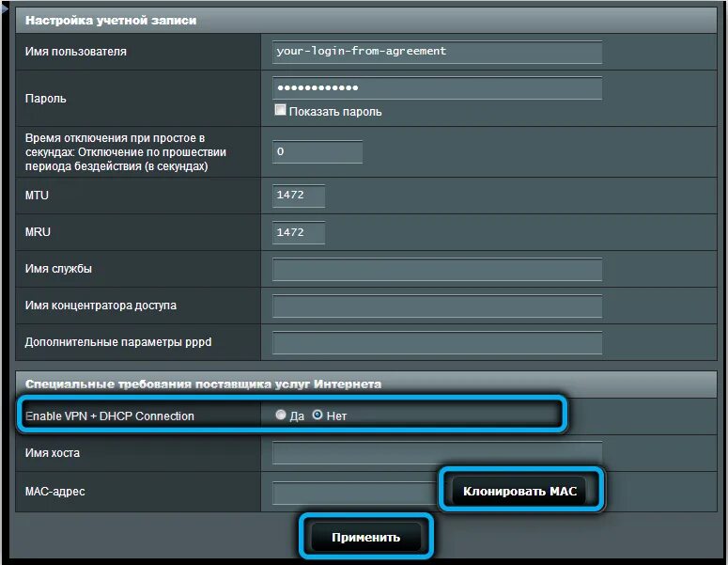Image resolution: width=728 pixels, height=565 pixels.
Task: Click the Enable VPN + DHCP Connection label
Action: [110, 416]
